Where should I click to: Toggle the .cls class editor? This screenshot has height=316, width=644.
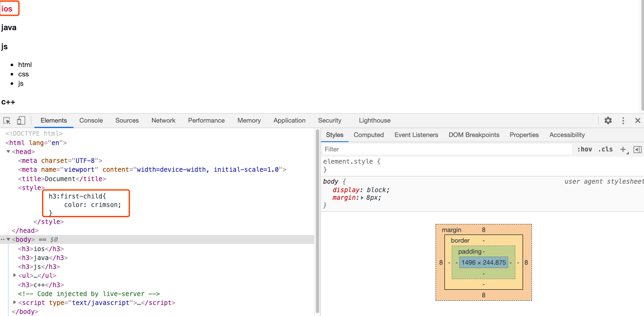click(x=605, y=149)
